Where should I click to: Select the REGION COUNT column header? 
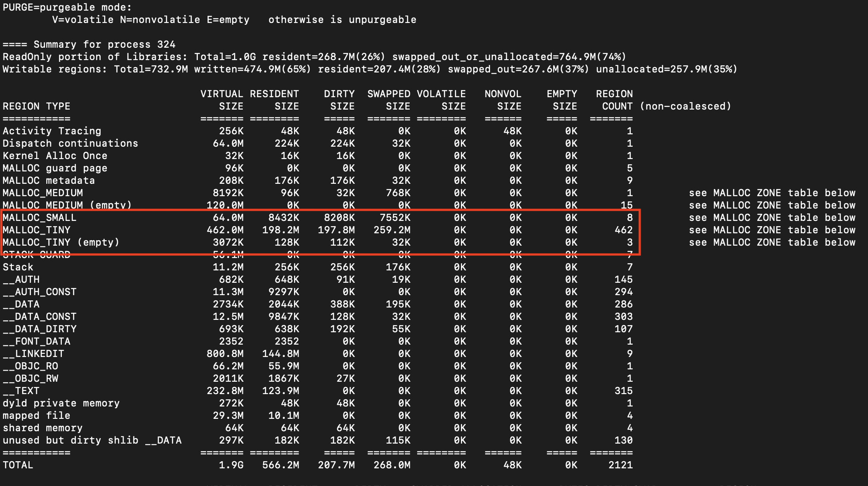[615, 100]
